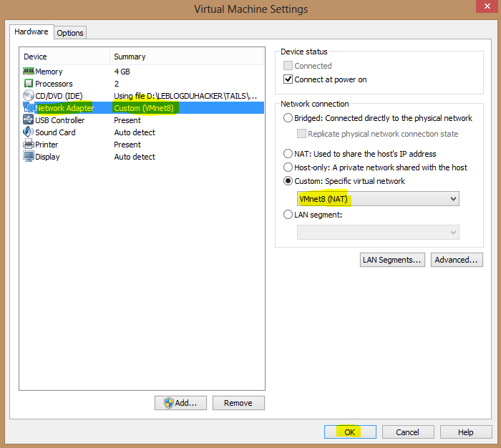Open the VMnet8 (NAT) dropdown
This screenshot has height=448, width=501.
[378, 199]
